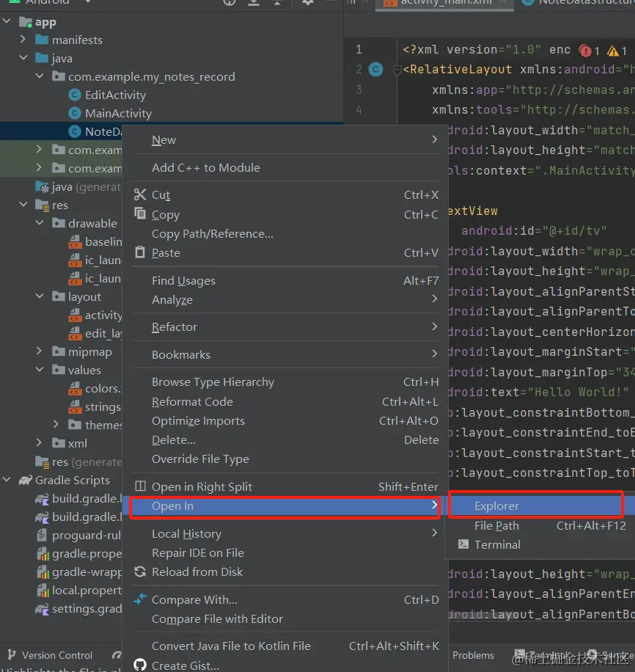Collapse com.example.my_notes_record package

pos(40,76)
